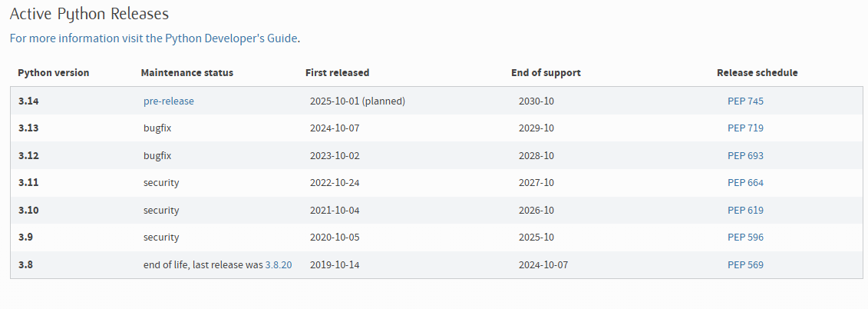
Task: Click the pre-release status link
Action: click(169, 101)
